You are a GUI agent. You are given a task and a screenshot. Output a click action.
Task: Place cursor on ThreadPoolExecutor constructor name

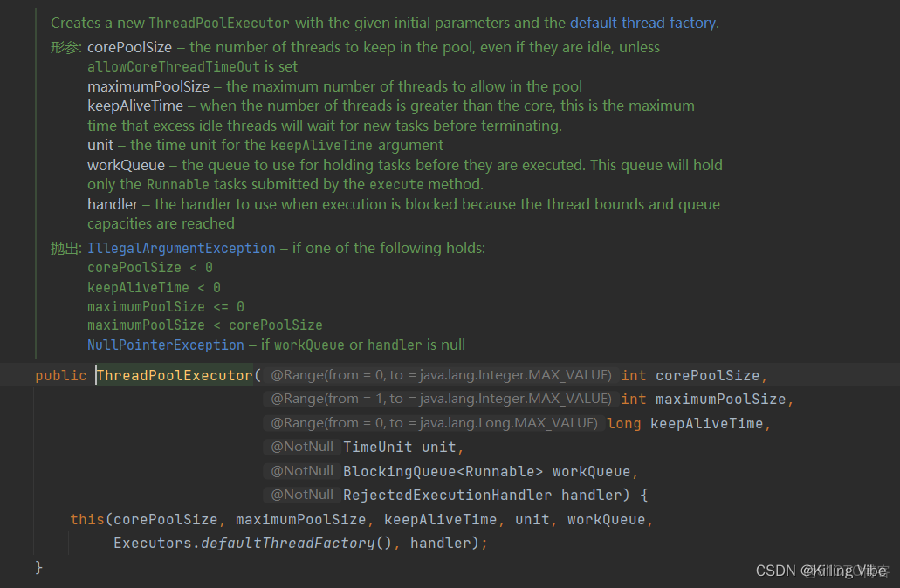coord(174,376)
